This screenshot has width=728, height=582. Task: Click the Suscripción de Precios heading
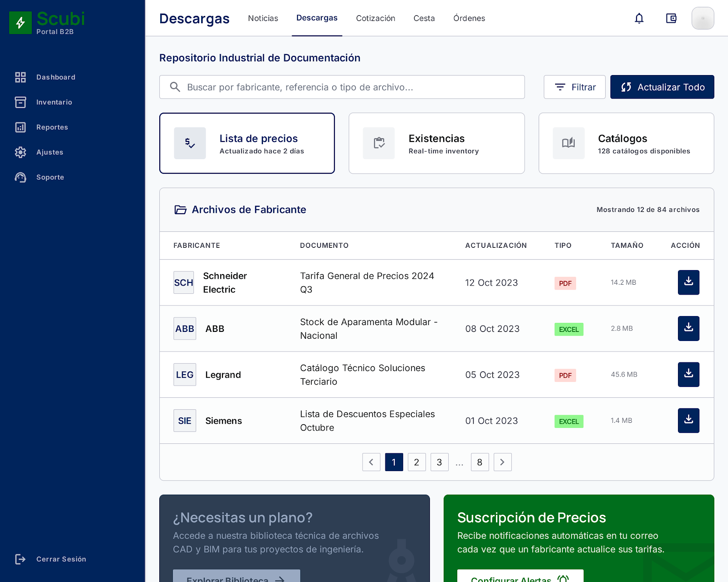pos(531,517)
